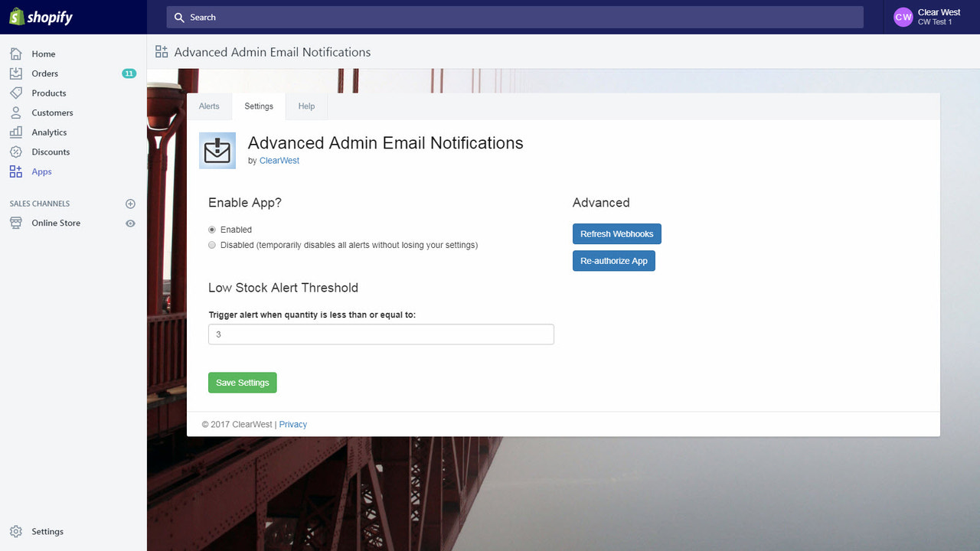Select Products in the sidebar
This screenshot has height=551, width=980.
click(47, 93)
